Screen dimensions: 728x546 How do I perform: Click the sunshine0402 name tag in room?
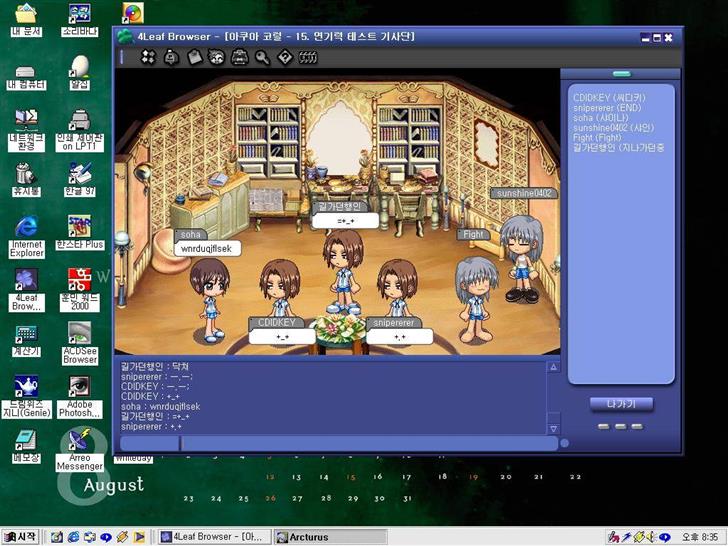tap(524, 193)
